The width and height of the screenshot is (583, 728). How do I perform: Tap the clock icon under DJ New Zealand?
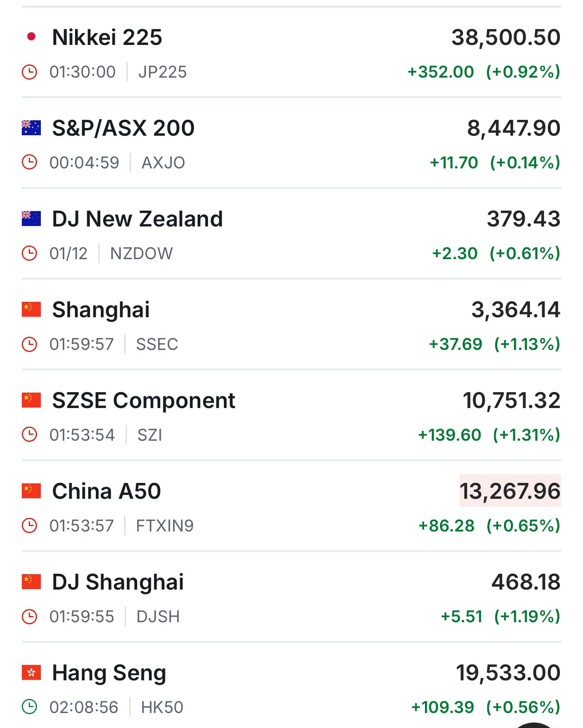pyautogui.click(x=30, y=253)
